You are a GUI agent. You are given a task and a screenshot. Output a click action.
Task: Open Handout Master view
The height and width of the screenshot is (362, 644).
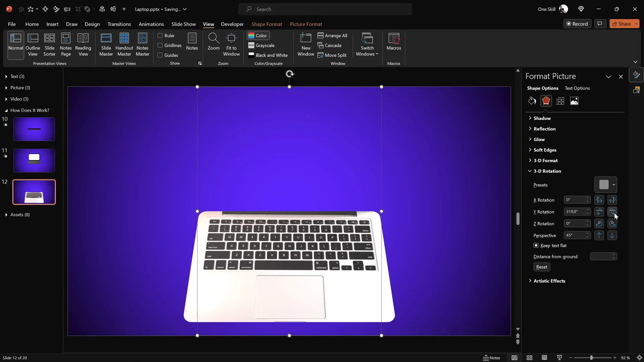(x=124, y=45)
